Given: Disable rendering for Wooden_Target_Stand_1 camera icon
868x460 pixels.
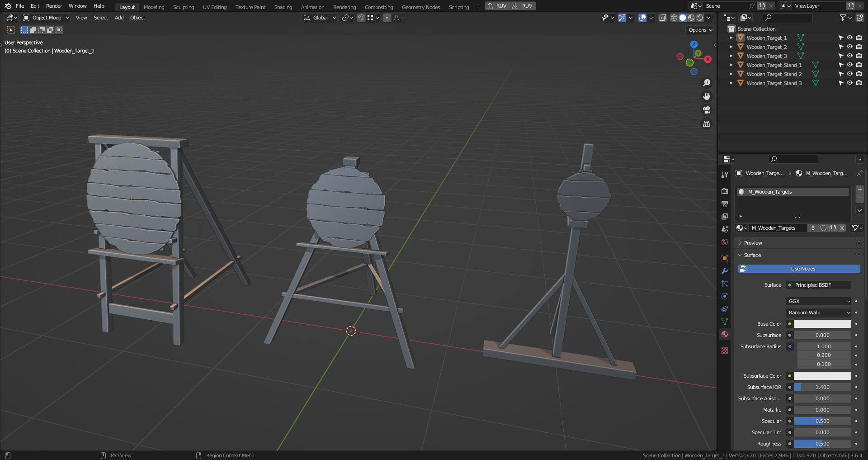Looking at the screenshot, I should 859,65.
